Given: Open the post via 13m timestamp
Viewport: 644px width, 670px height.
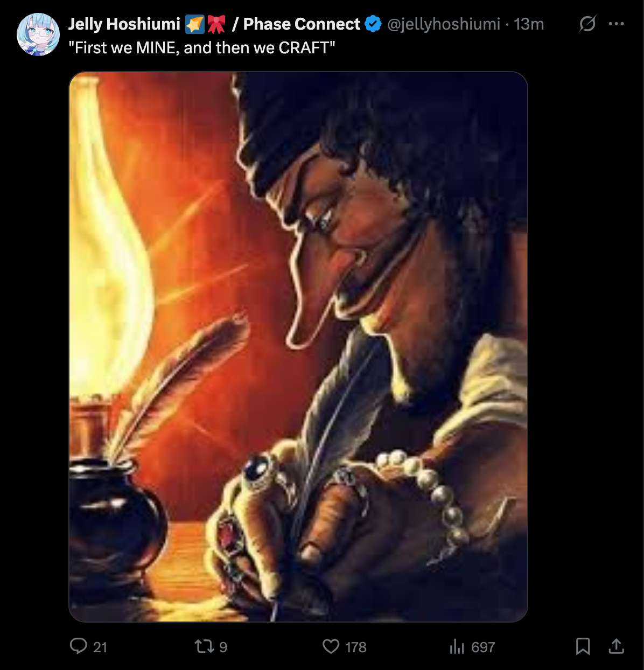Looking at the screenshot, I should tap(529, 24).
